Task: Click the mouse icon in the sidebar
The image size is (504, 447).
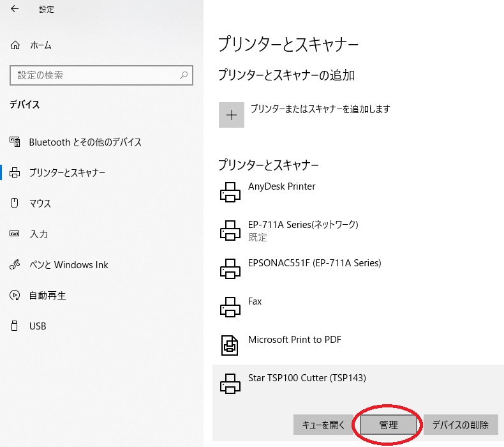Action: click(x=15, y=203)
